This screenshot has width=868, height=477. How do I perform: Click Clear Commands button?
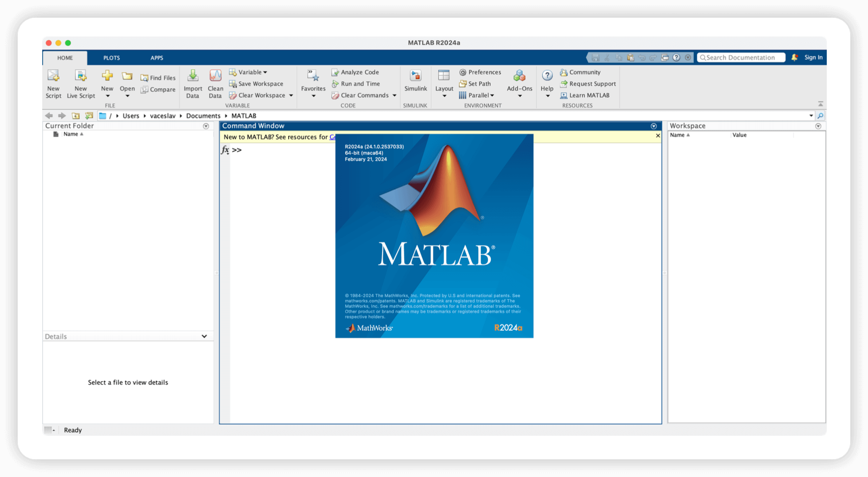tap(360, 96)
